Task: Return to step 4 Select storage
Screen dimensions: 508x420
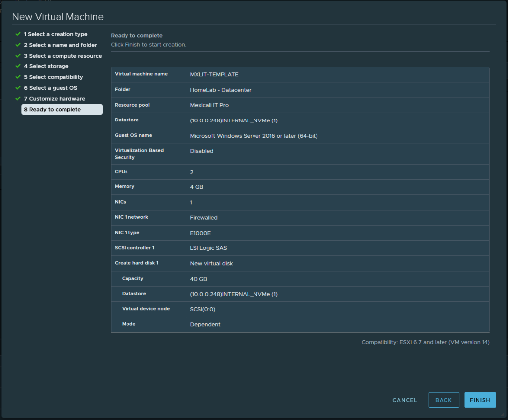Action: [x=46, y=66]
